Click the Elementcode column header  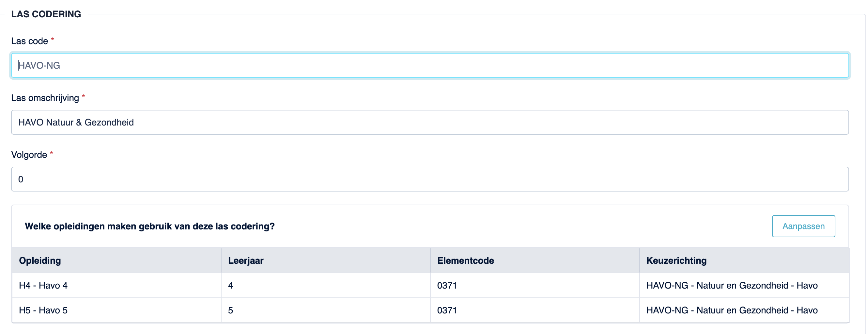[x=535, y=260]
